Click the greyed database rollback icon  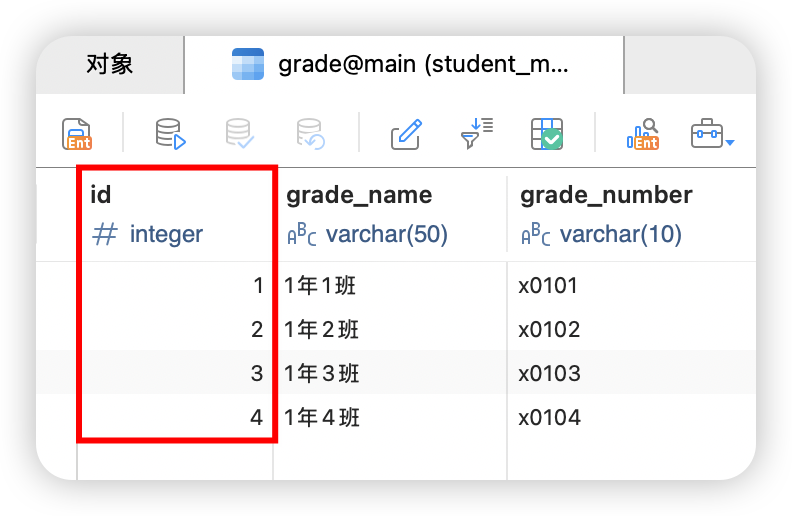click(x=310, y=134)
